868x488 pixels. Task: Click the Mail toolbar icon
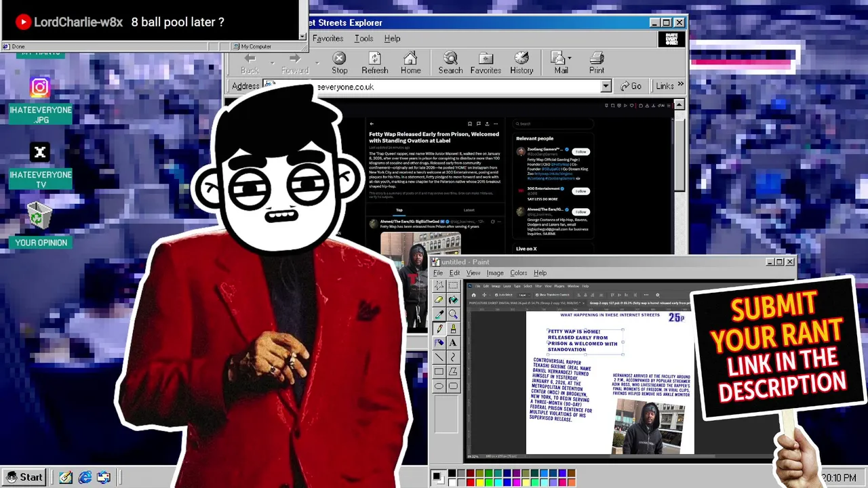pos(561,63)
